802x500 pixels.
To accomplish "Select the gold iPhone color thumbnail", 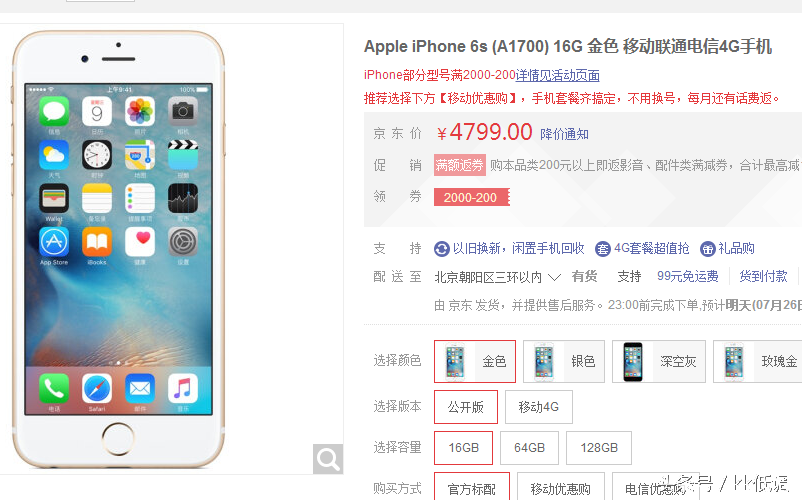I will pos(455,361).
